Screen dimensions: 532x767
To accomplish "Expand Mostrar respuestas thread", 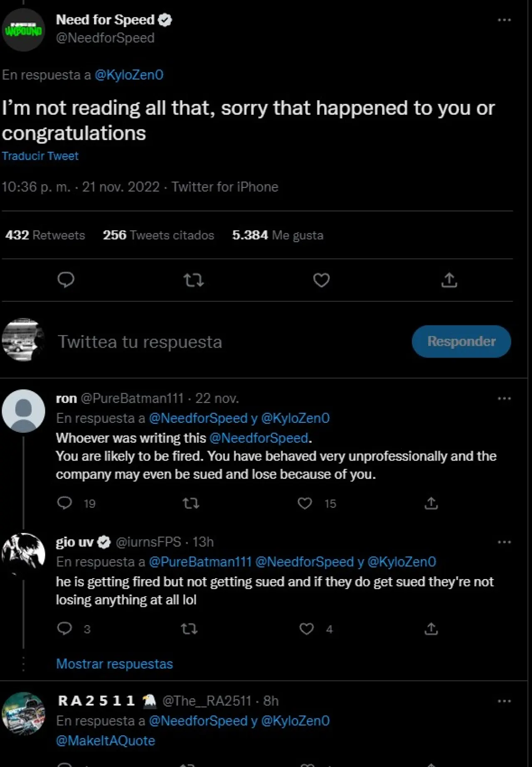I will tap(114, 664).
